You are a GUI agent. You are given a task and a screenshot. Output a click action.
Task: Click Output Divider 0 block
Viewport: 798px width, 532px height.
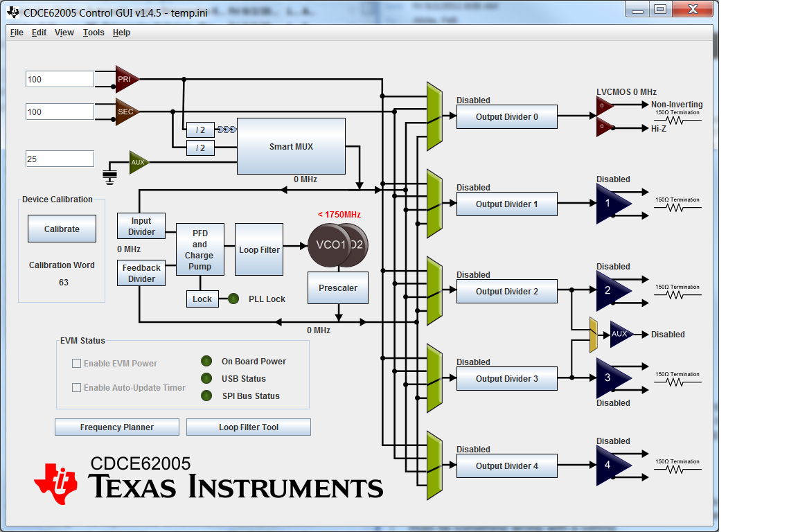(507, 116)
